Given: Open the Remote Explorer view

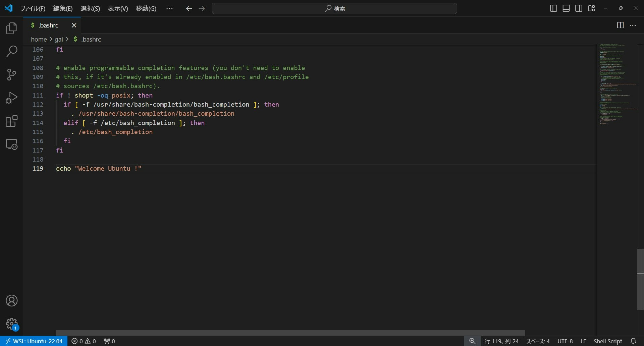Looking at the screenshot, I should pyautogui.click(x=11, y=144).
